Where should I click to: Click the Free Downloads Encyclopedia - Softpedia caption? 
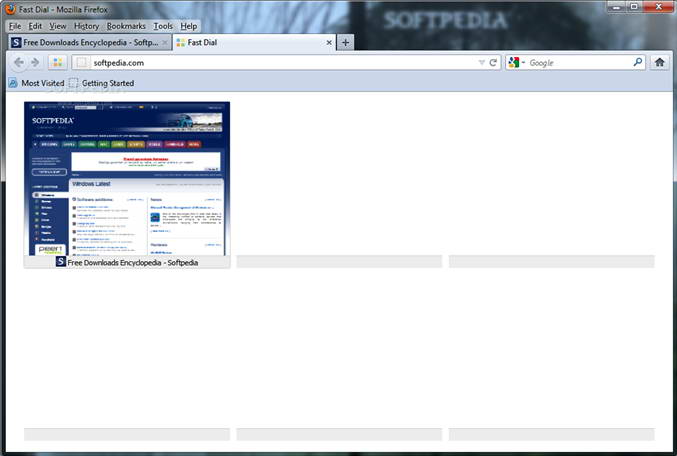(x=133, y=263)
